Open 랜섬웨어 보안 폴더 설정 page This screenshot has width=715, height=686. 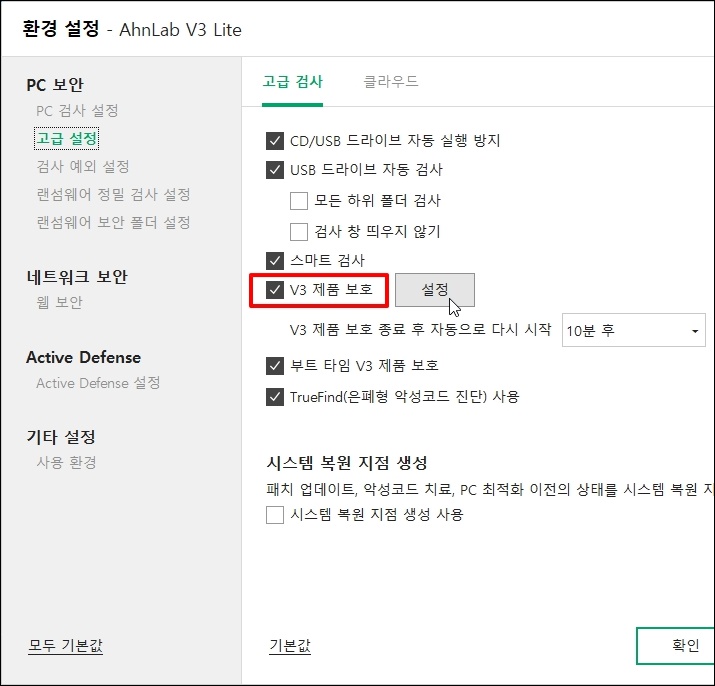[114, 223]
